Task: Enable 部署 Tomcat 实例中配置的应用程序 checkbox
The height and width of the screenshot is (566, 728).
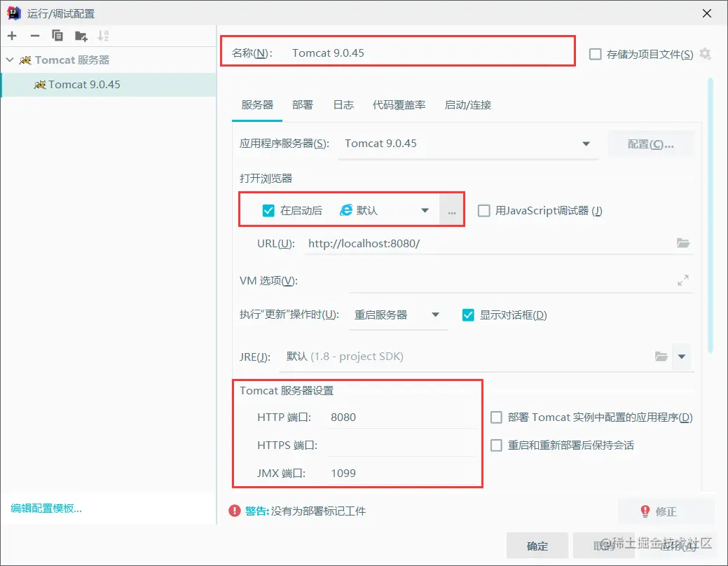Action: coord(496,417)
